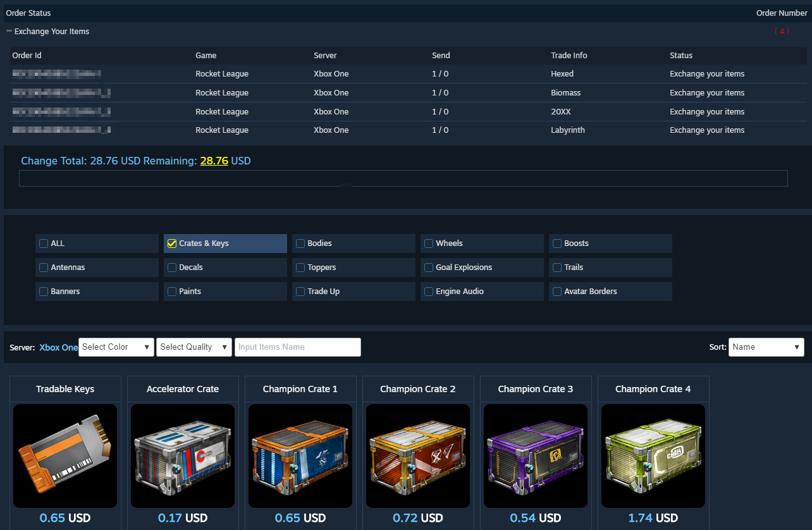Click the order number count (4)
The image size is (812, 530).
click(x=782, y=32)
